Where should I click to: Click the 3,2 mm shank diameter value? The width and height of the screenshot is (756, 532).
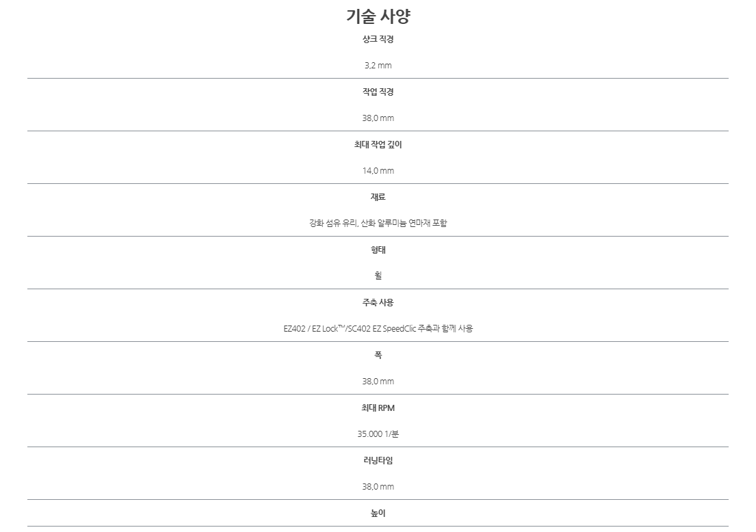(x=378, y=66)
